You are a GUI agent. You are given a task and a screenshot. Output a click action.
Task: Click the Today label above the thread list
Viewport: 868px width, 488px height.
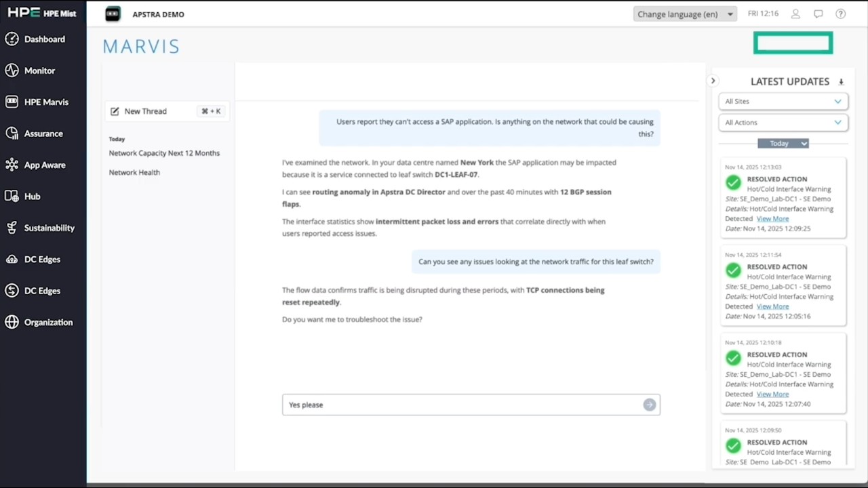coord(117,139)
